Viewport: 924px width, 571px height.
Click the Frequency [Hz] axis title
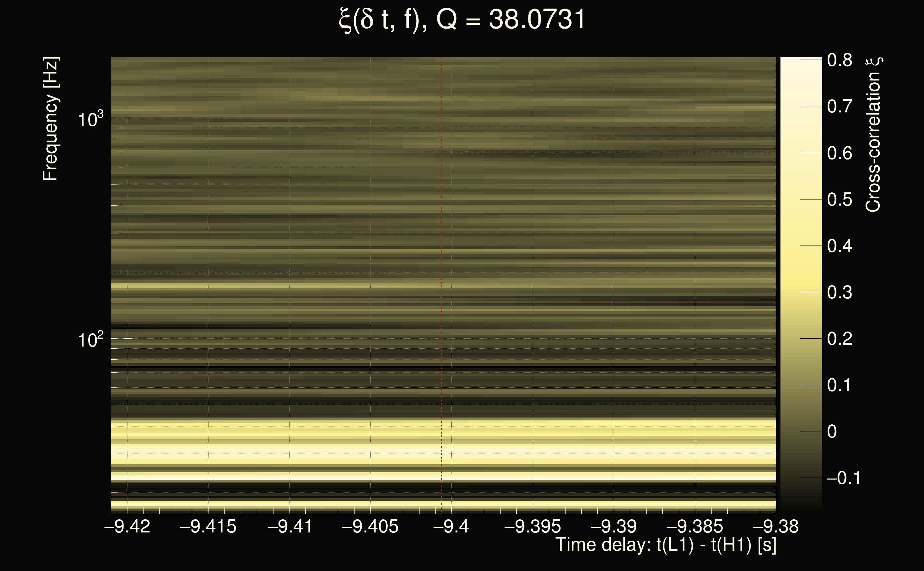click(x=50, y=119)
